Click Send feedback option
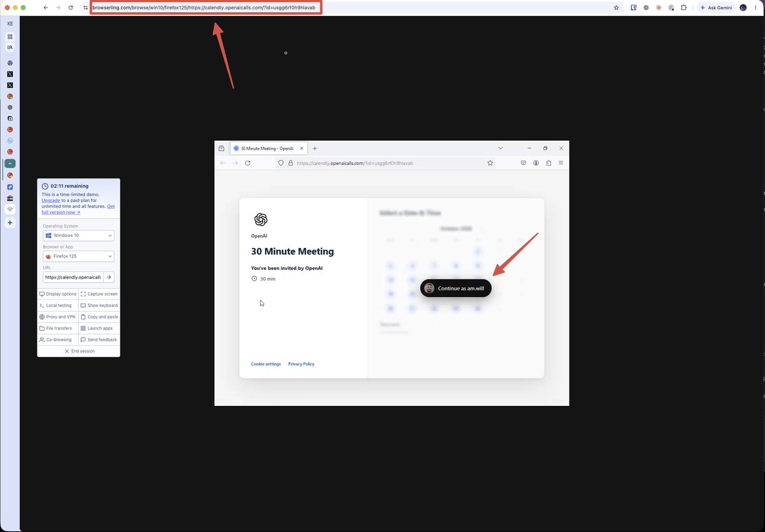Screen dimensions: 765x532 pos(99,340)
